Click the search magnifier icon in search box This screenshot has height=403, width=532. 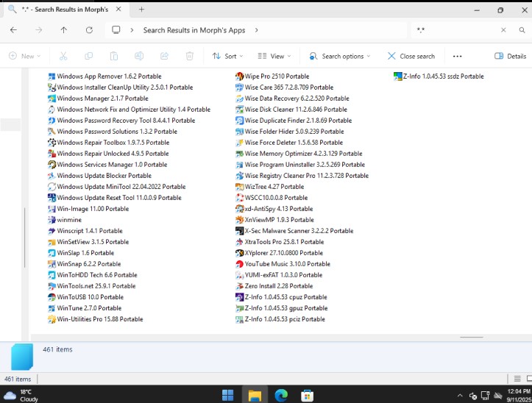(522, 30)
